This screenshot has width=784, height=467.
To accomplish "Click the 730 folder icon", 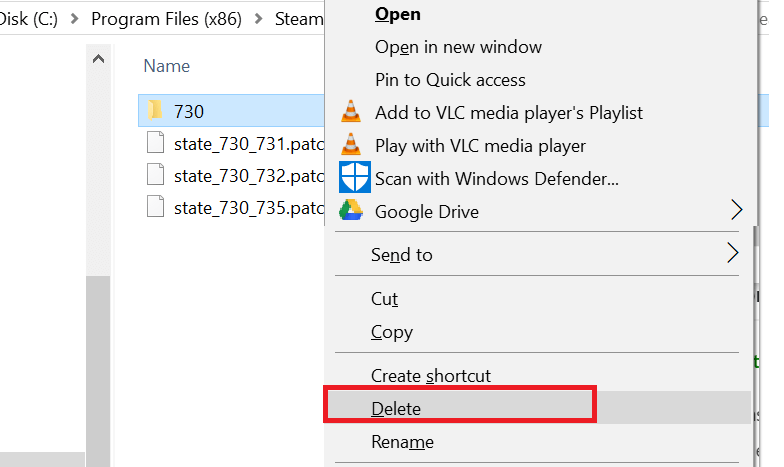I will point(154,109).
